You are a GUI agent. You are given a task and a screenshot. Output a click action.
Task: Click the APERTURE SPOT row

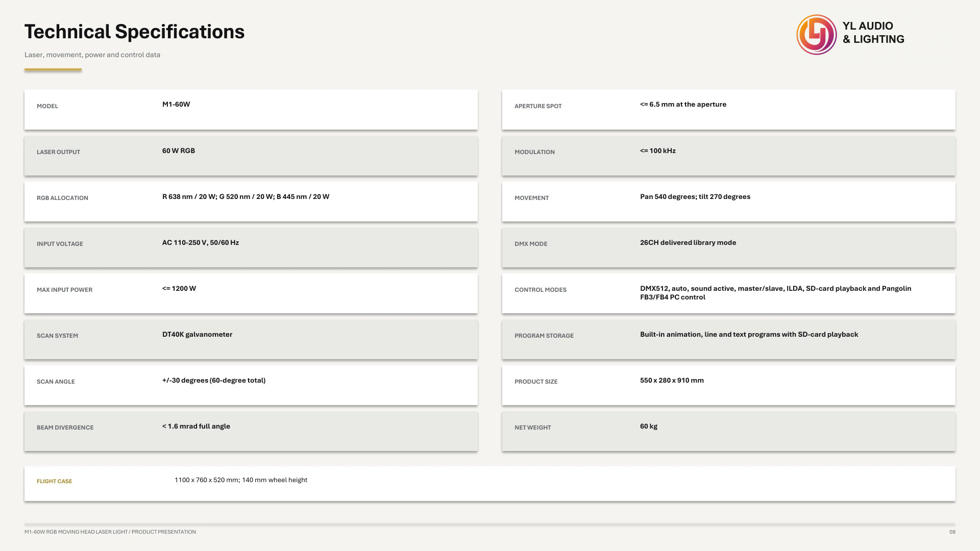click(729, 110)
